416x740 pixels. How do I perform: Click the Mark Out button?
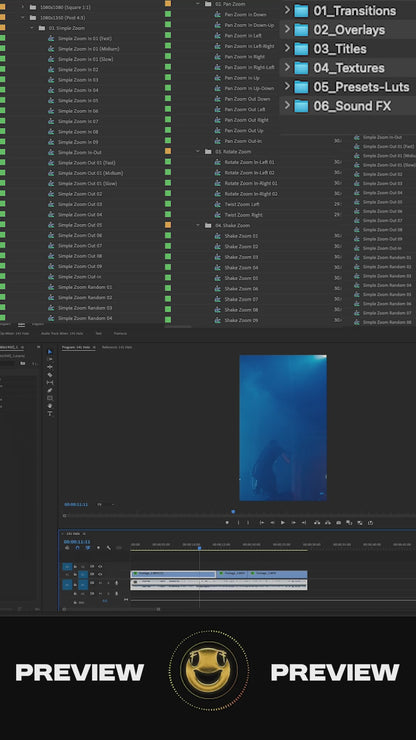click(x=248, y=522)
